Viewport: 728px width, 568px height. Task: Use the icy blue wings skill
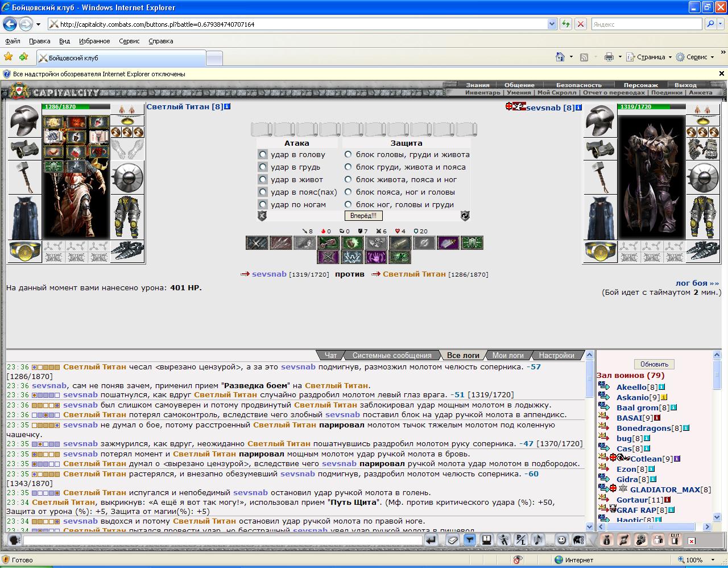tap(352, 257)
